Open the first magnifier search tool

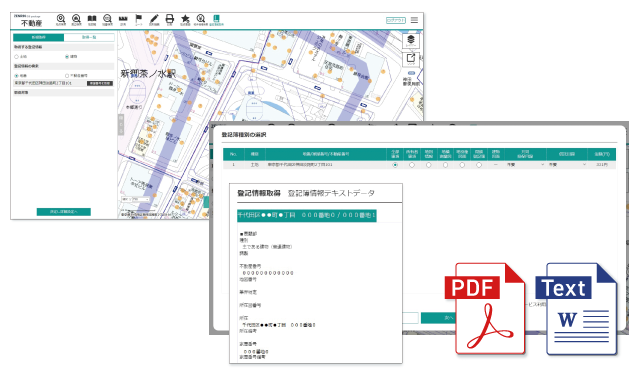(61, 19)
